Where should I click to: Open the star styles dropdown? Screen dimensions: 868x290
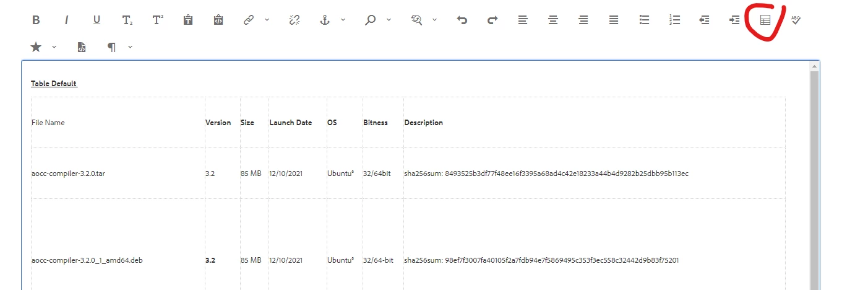point(54,47)
